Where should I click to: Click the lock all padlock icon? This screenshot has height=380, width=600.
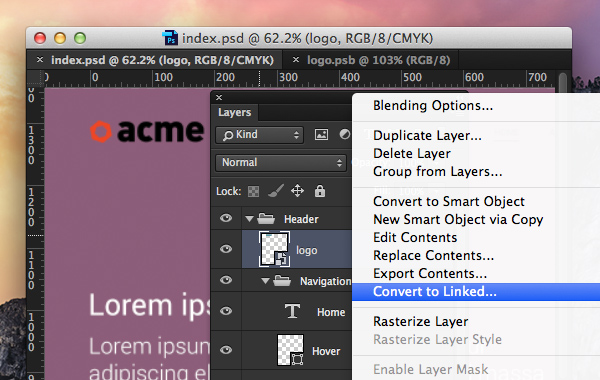tap(320, 191)
